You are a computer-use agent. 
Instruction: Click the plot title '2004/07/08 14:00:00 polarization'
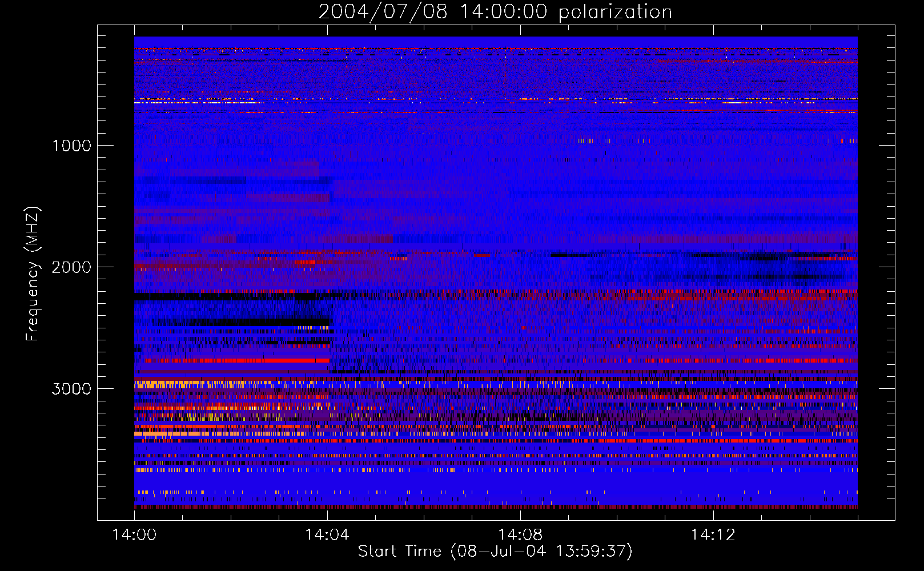pyautogui.click(x=495, y=12)
